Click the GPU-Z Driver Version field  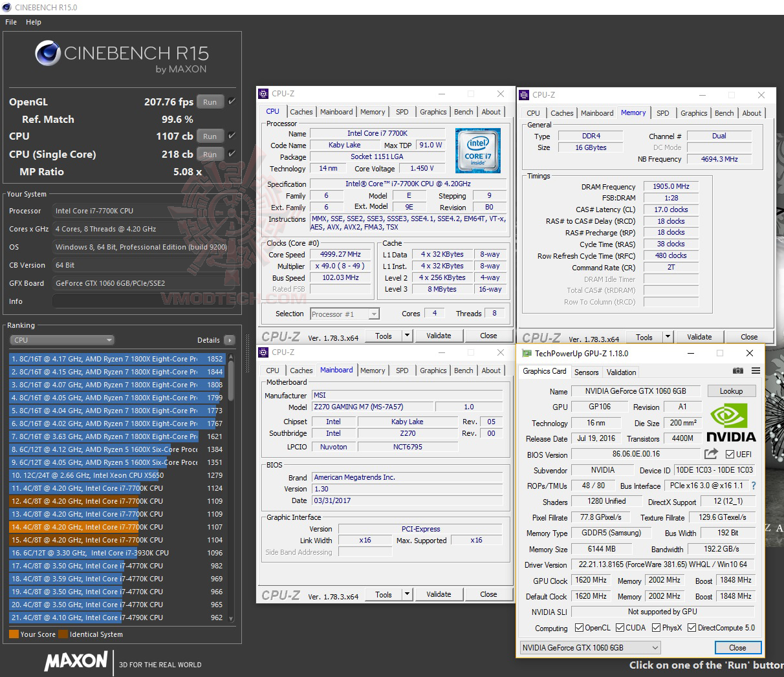click(x=662, y=564)
